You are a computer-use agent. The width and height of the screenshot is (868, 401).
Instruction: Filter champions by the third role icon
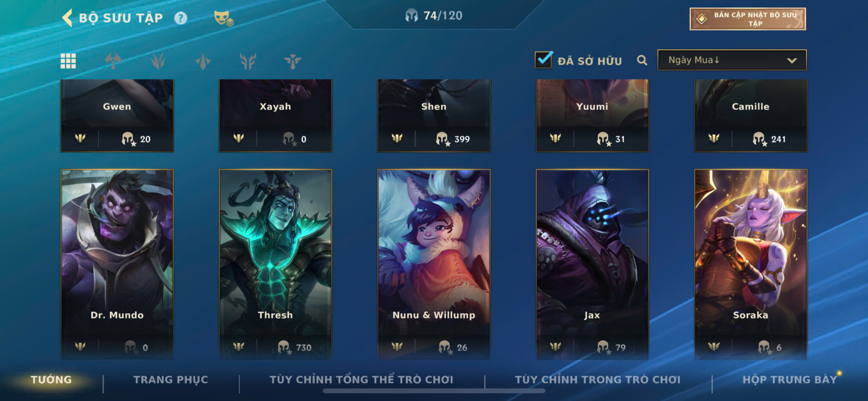(203, 61)
